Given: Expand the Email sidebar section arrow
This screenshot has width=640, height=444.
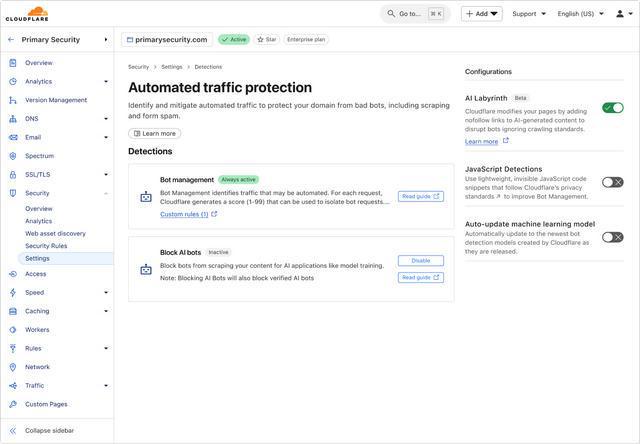Looking at the screenshot, I should (106, 137).
